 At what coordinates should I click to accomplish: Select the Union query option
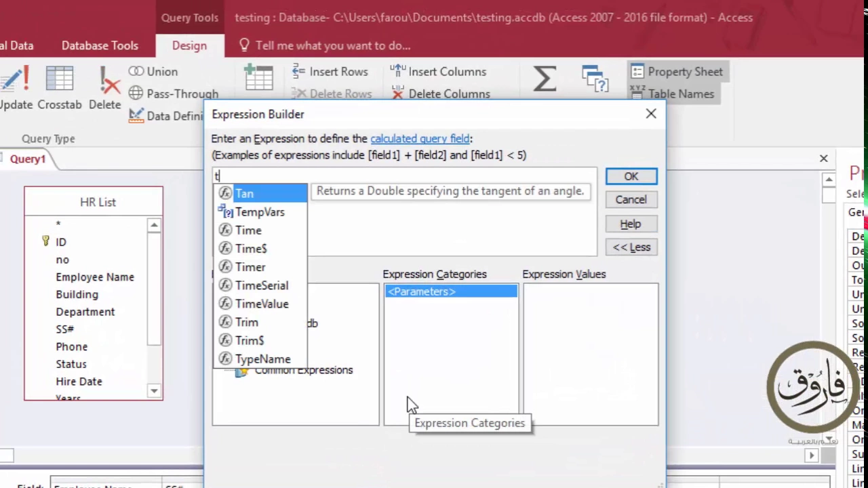154,71
